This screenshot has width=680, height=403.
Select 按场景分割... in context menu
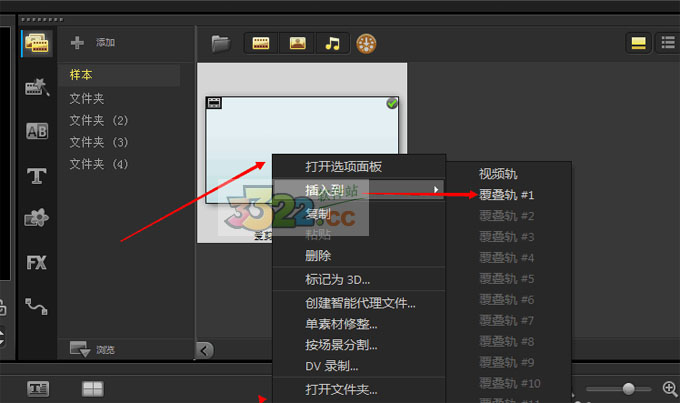click(341, 345)
